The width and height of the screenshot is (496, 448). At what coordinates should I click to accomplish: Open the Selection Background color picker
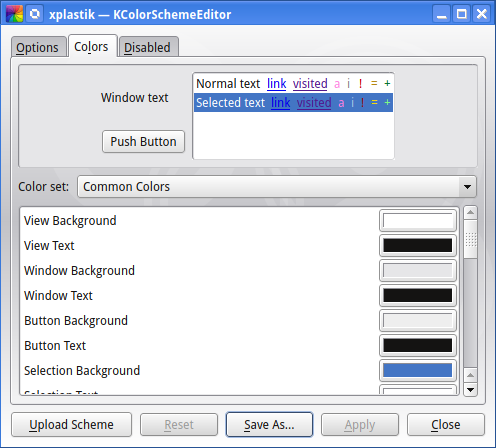coord(418,370)
